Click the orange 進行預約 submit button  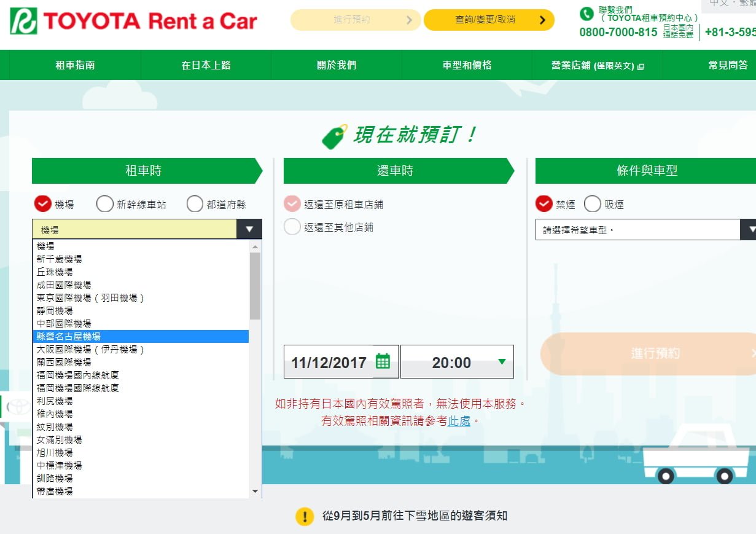[x=648, y=353]
